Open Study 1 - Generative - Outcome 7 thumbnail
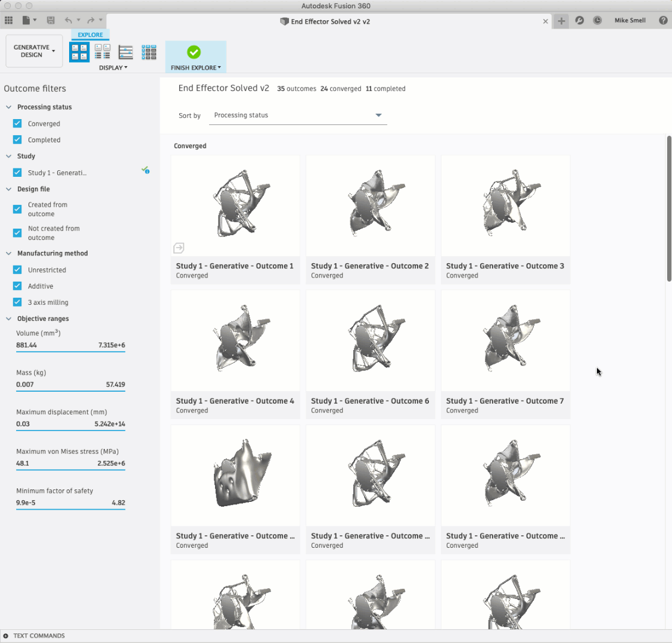Screen dimensions: 672x643 click(505, 341)
